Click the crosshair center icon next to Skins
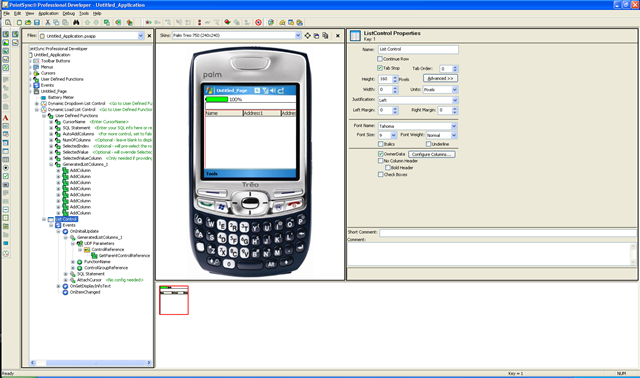This screenshot has height=378, width=640. click(307, 36)
